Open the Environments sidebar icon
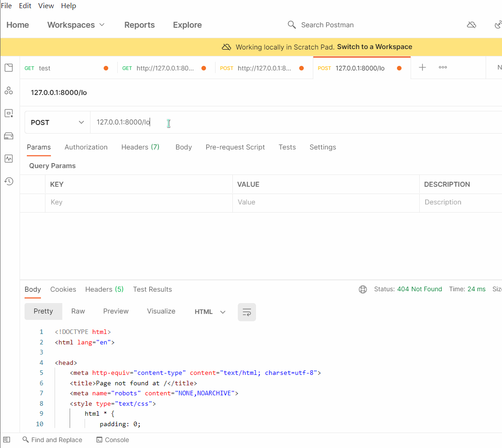The image size is (502, 448). [9, 113]
